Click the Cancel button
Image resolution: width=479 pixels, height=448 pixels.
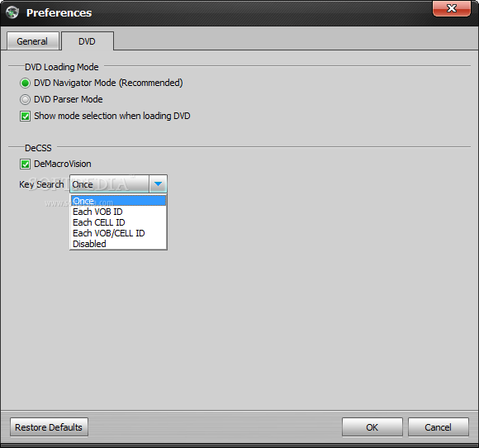pyautogui.click(x=438, y=427)
